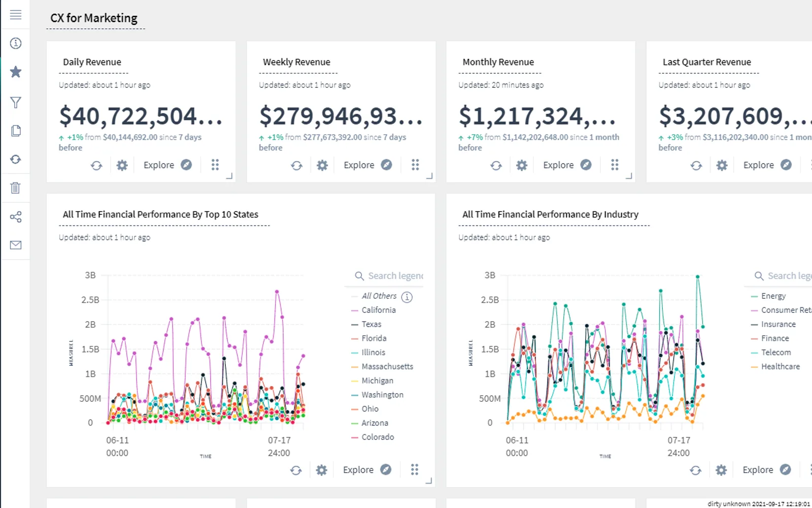812x508 pixels.
Task: Click Explore on the Daily Revenue card
Action: click(167, 165)
